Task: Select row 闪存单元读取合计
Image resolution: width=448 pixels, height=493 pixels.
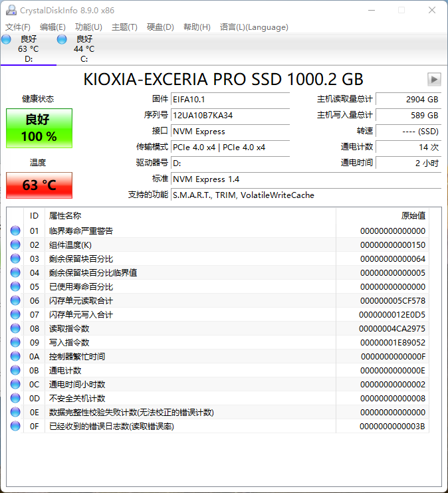Action: (218, 300)
